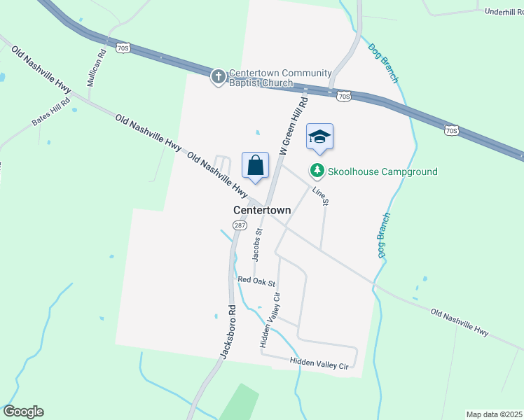Click the Skoolhouse Campground label

(382, 171)
